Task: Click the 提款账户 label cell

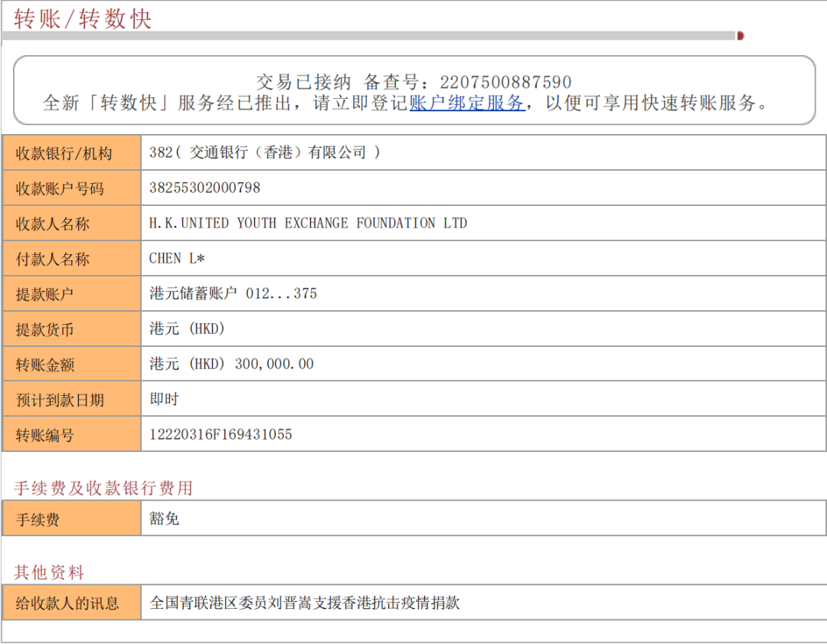Action: pyautogui.click(x=45, y=294)
